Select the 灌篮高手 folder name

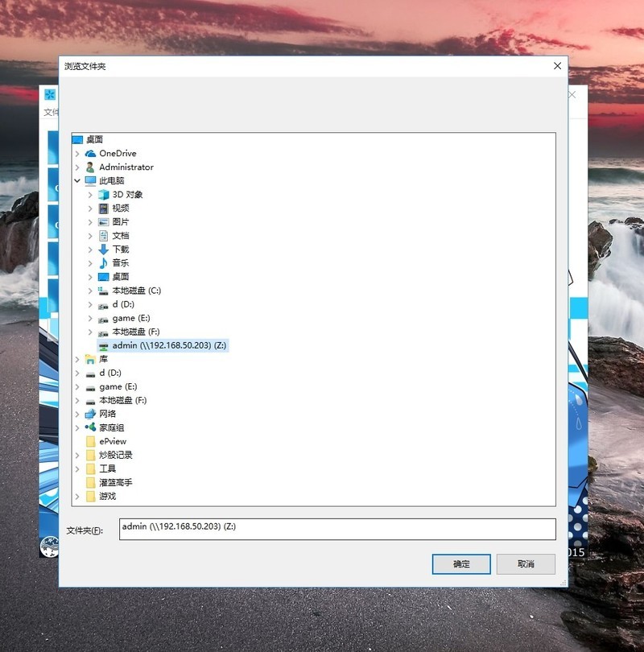(x=116, y=483)
